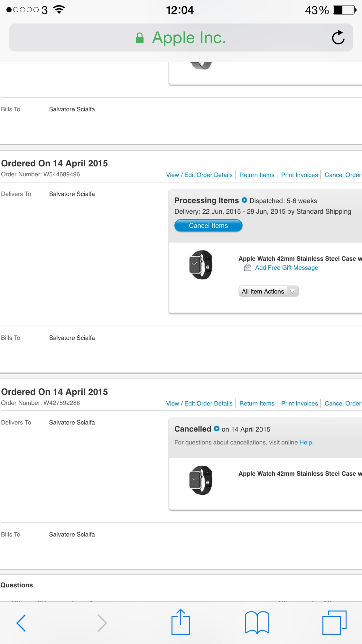Tap the Safari back arrow
This screenshot has width=362, height=644.
click(x=21, y=623)
